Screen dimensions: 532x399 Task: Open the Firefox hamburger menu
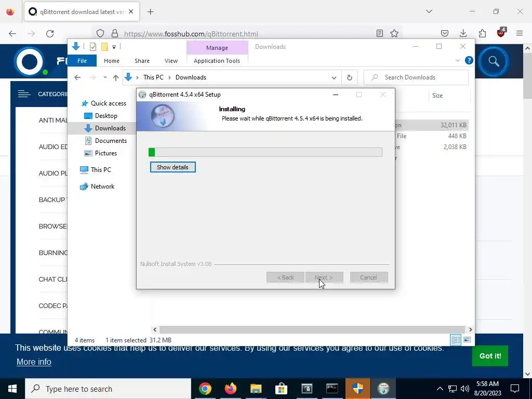click(520, 33)
